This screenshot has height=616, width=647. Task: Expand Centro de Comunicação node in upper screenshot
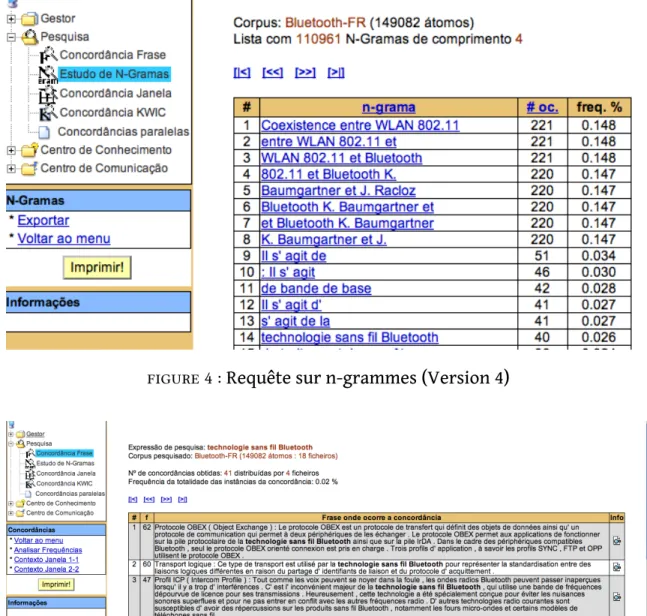click(11, 168)
